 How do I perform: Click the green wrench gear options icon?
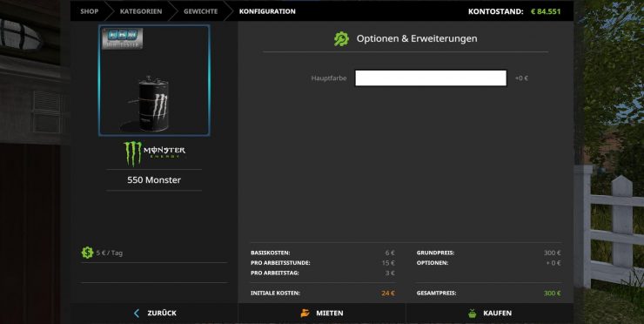tap(341, 38)
